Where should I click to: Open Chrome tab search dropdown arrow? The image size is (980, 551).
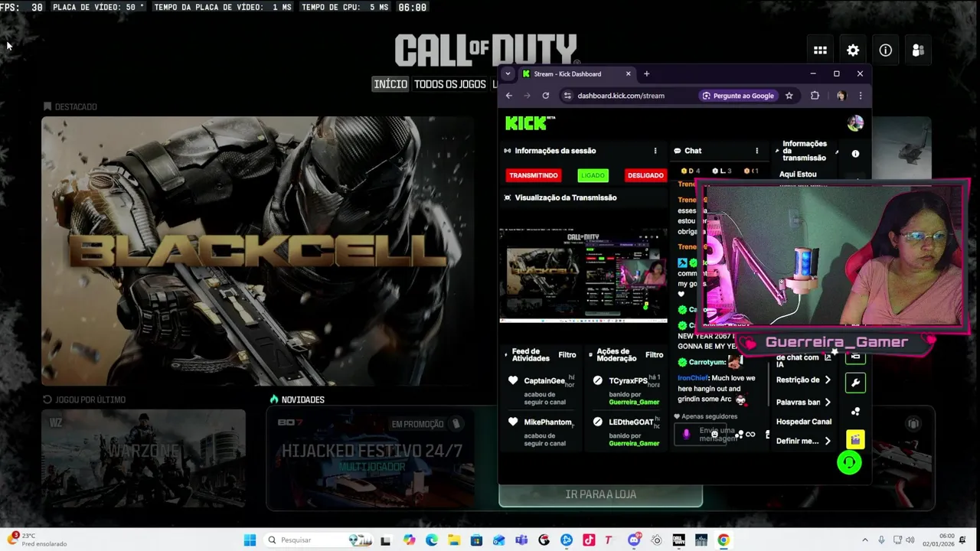[x=508, y=74]
